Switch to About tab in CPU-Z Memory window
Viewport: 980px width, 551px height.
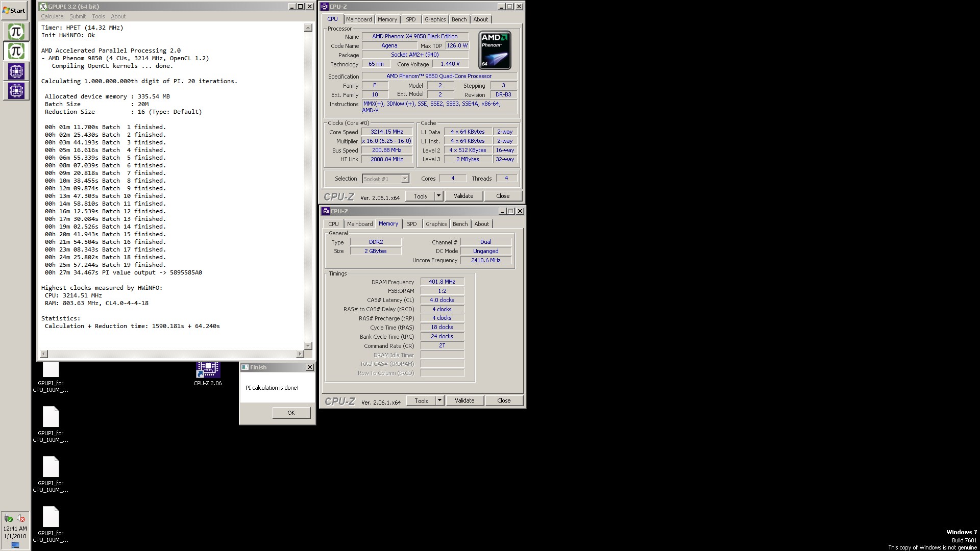482,224
